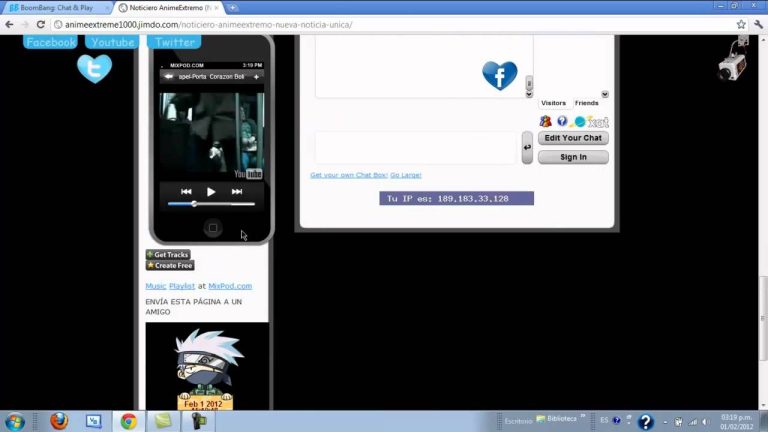Click the plus icon in MixPod player
Image resolution: width=768 pixels, height=432 pixels.
[x=256, y=77]
